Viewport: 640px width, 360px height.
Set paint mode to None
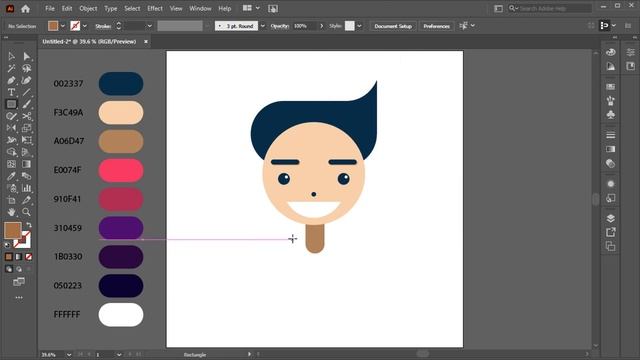(29, 257)
